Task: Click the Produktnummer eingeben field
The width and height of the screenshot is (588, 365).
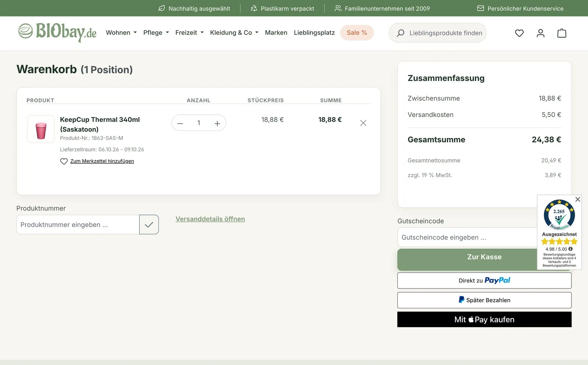Action: [x=78, y=224]
